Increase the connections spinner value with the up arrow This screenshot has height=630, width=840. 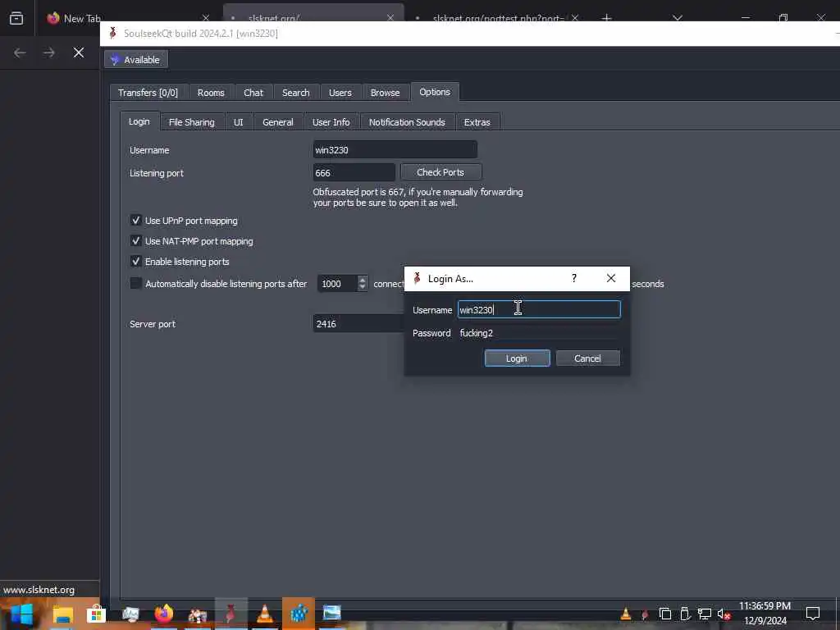tap(363, 280)
